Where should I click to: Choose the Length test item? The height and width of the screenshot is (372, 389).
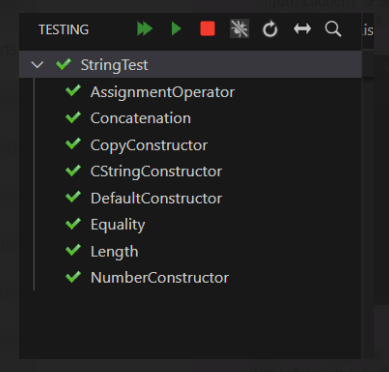tap(114, 252)
